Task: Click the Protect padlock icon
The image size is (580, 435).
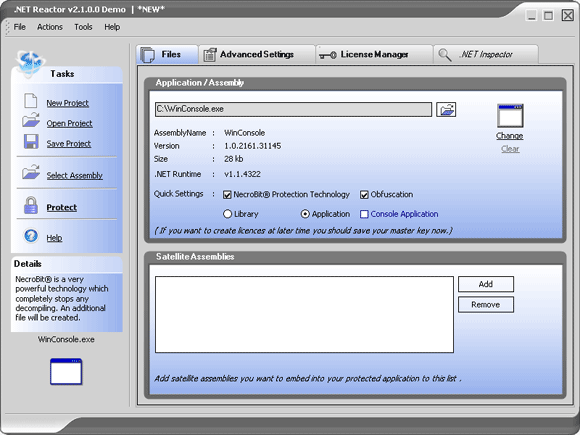Action: [31, 205]
